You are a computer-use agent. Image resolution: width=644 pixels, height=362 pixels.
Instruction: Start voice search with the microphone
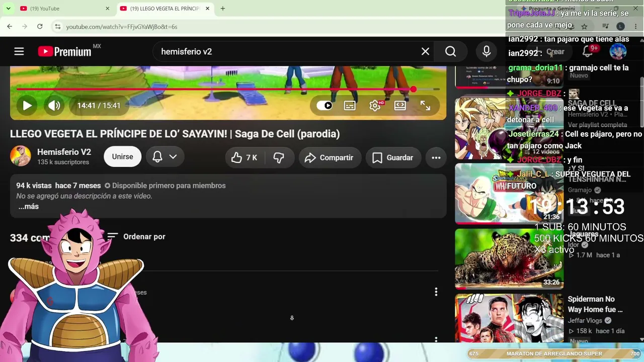(x=486, y=51)
